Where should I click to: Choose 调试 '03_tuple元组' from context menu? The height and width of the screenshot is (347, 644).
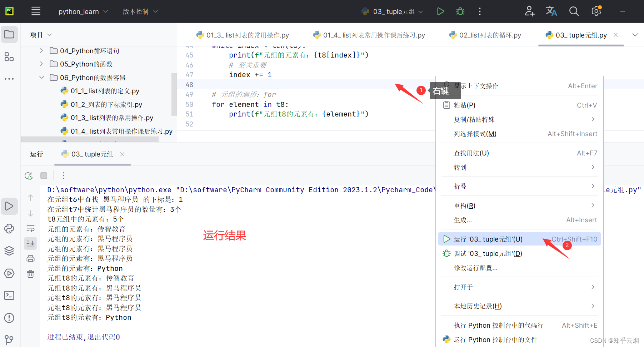pos(520,253)
